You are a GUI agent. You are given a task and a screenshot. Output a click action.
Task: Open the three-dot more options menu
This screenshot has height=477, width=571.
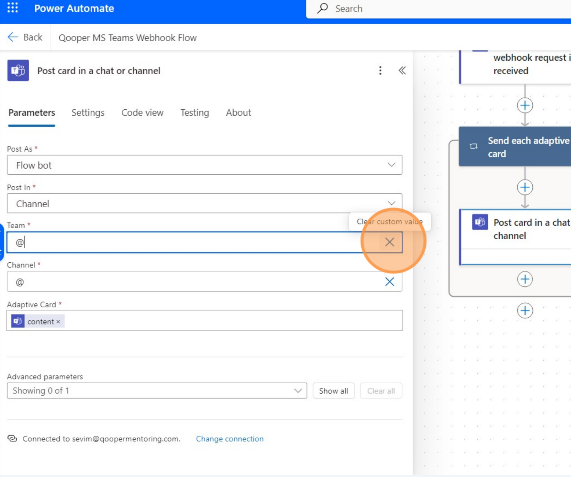[380, 70]
